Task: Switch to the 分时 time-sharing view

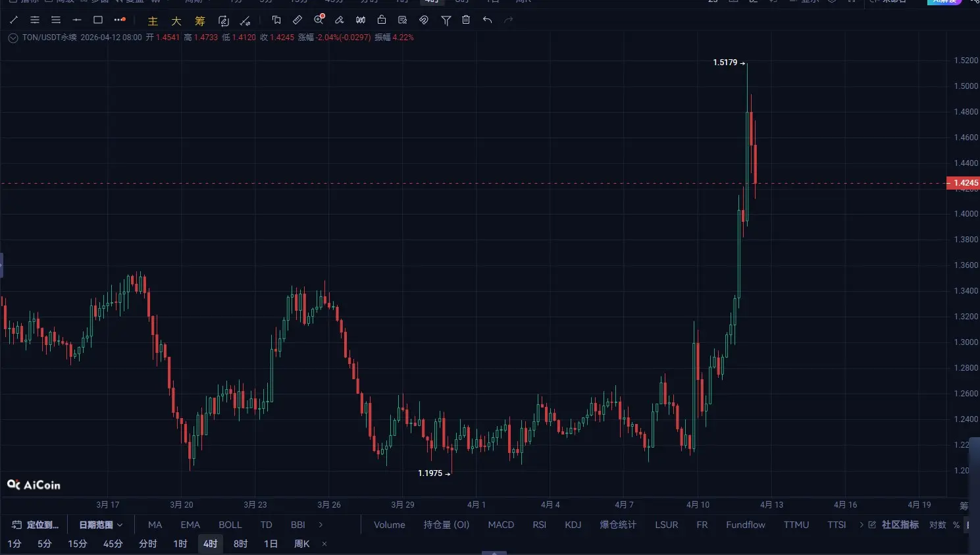Action: [148, 544]
